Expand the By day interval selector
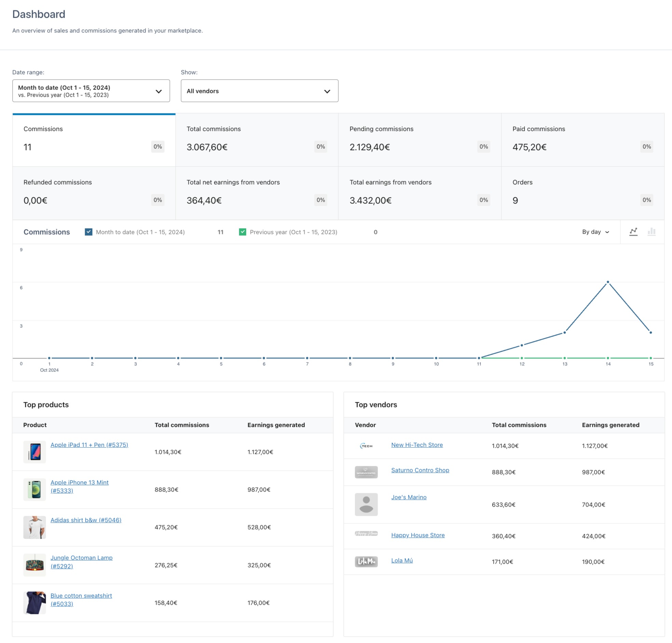The image size is (672, 643). click(x=595, y=232)
